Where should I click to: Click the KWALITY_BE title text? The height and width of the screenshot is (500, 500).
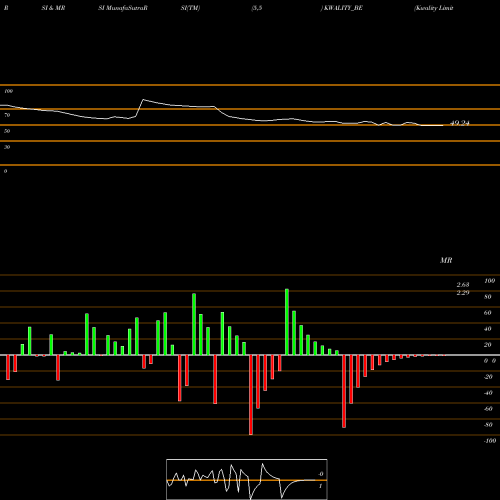click(x=342, y=8)
